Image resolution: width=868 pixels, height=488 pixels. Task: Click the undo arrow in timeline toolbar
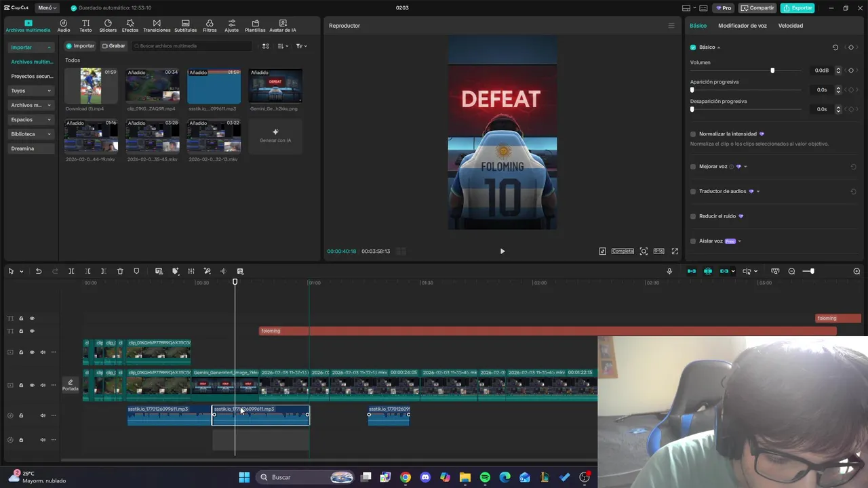(39, 271)
